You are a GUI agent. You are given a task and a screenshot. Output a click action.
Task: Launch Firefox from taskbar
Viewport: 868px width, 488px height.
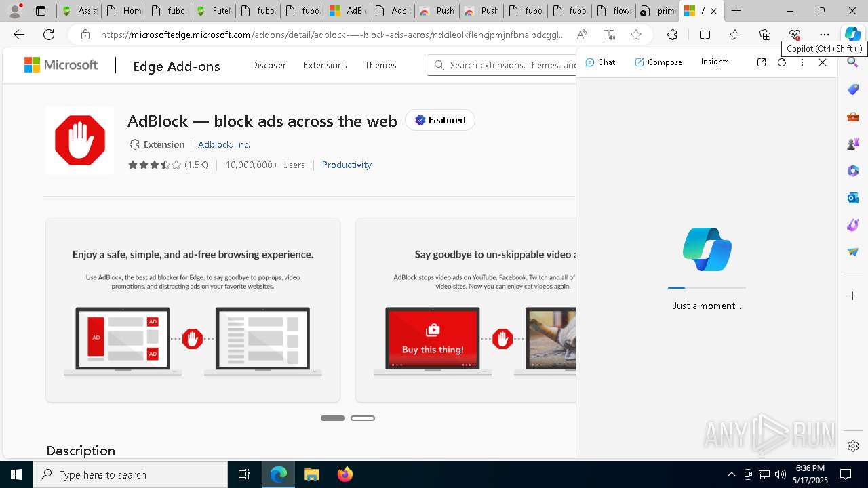(344, 474)
